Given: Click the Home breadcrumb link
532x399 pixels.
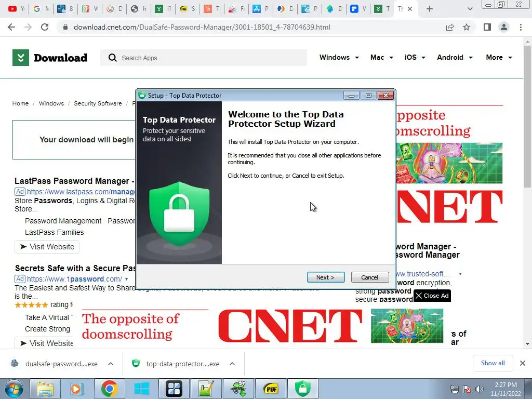Looking at the screenshot, I should click(20, 103).
